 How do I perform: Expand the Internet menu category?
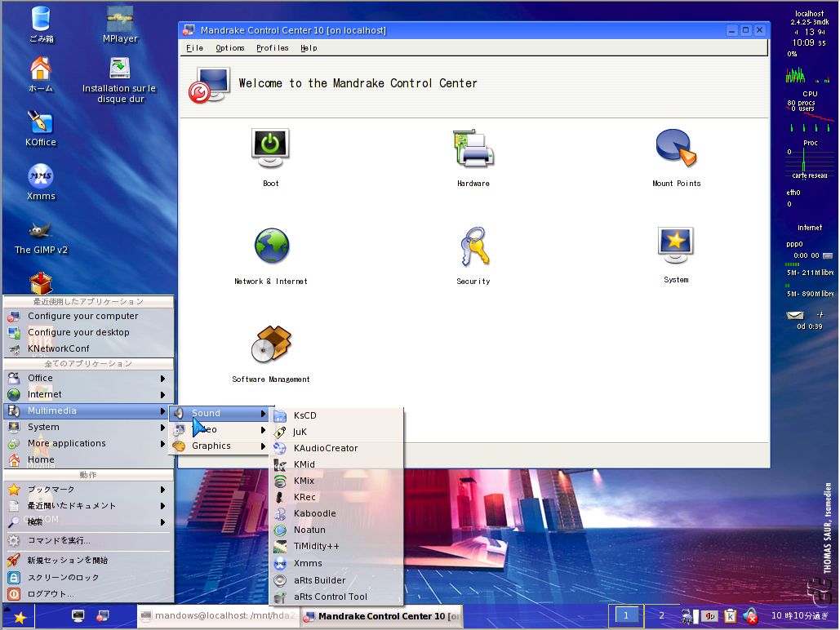[x=88, y=394]
